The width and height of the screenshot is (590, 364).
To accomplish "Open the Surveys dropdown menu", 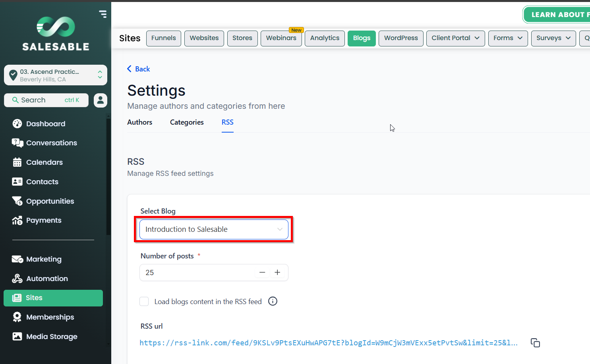I will [x=553, y=39].
